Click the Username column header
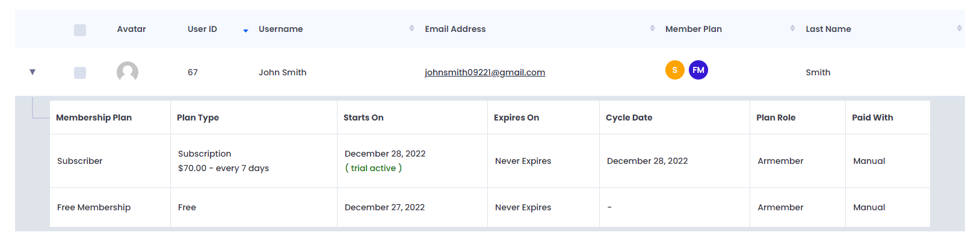The width and height of the screenshot is (980, 244). tap(280, 29)
